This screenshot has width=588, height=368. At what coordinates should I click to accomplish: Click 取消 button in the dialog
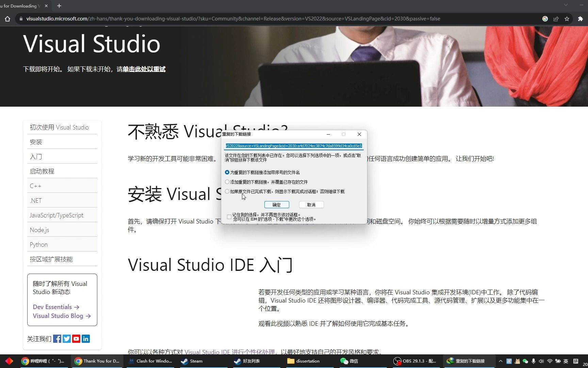(311, 205)
